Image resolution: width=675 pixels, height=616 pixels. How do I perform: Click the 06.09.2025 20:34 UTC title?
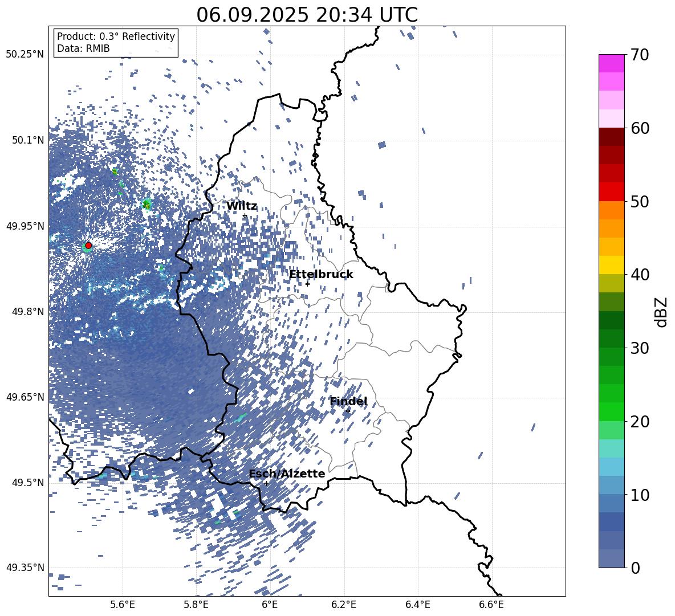click(x=307, y=15)
